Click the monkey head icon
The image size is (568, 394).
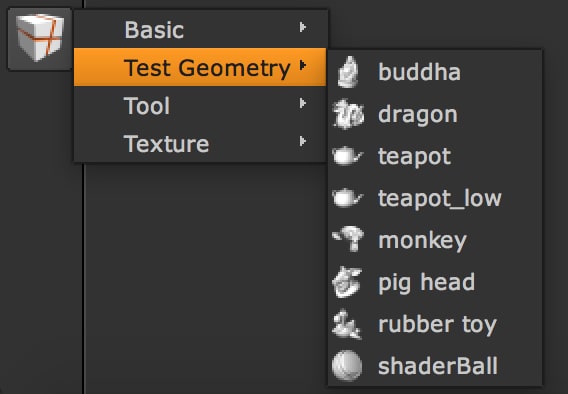point(348,239)
